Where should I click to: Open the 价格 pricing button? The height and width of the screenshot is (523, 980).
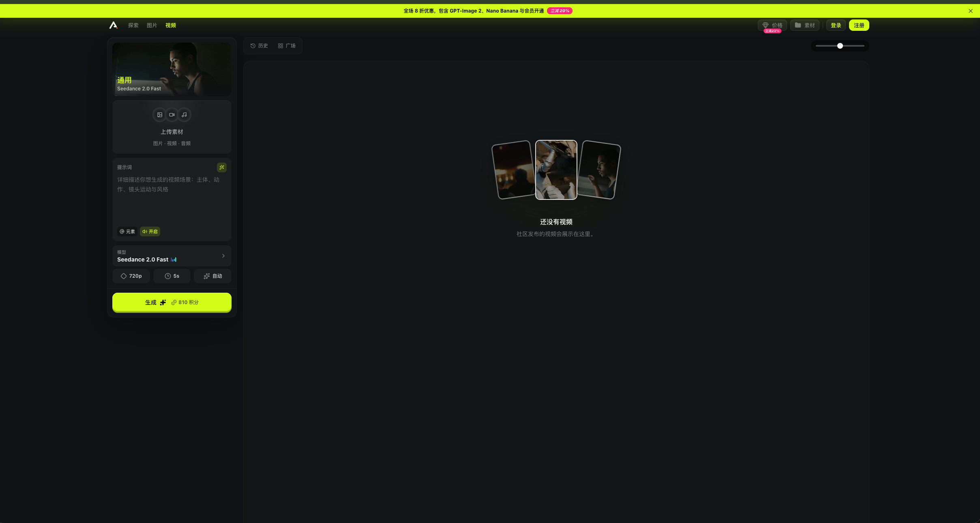pyautogui.click(x=772, y=25)
